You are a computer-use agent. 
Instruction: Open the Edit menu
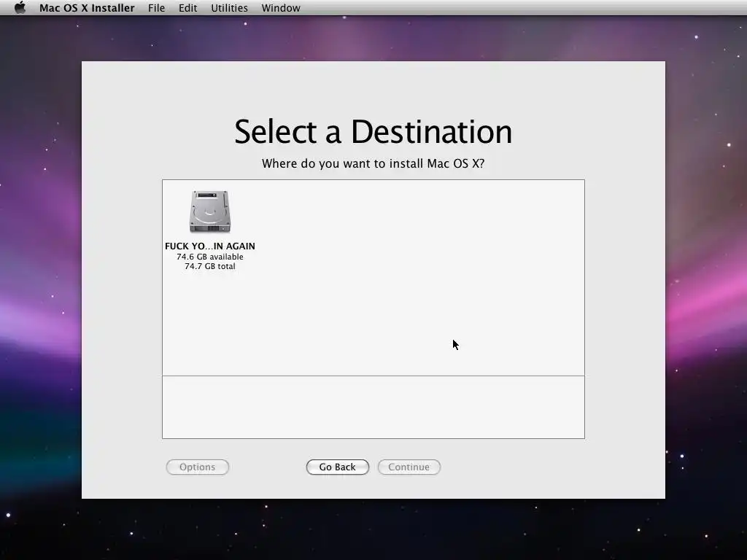point(187,8)
